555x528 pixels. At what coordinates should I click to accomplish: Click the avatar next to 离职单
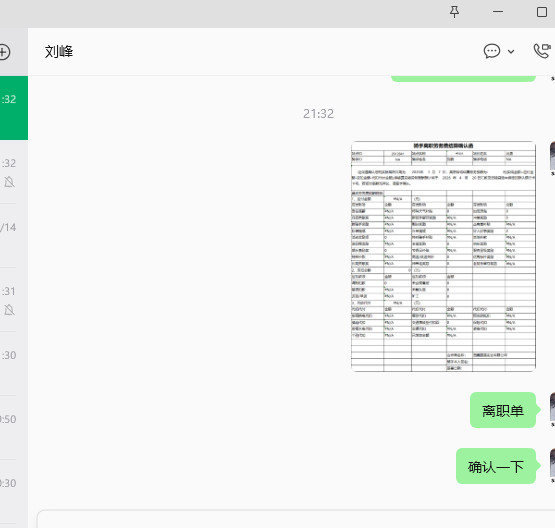(x=552, y=407)
